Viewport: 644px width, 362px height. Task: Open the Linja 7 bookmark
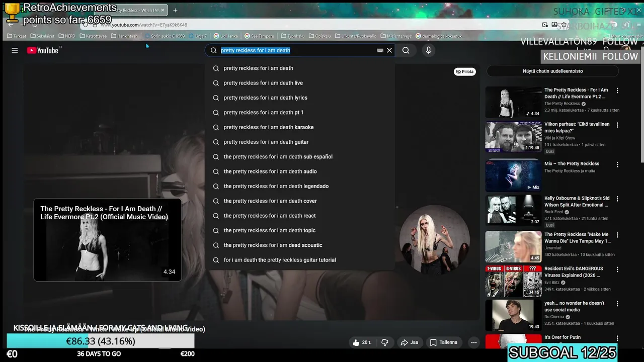click(x=198, y=36)
